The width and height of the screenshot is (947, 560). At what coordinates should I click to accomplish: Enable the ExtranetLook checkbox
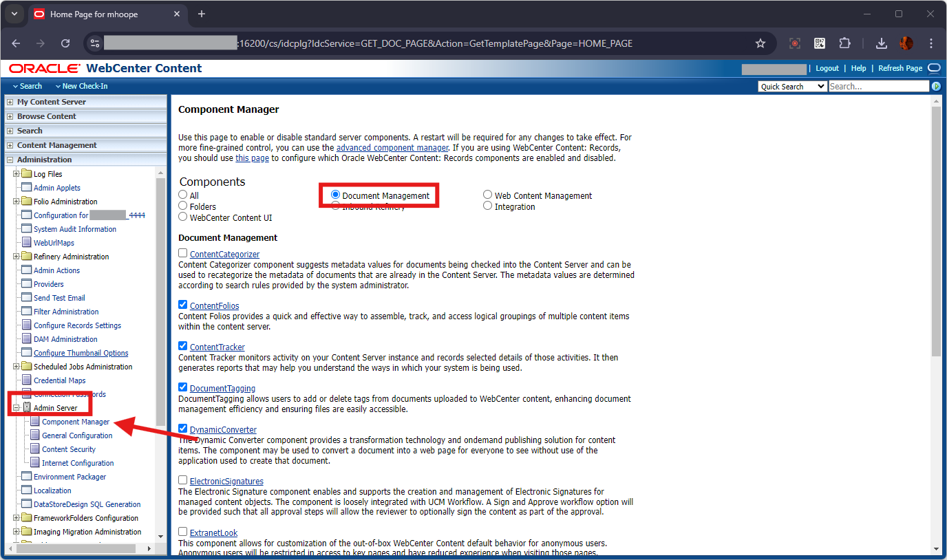tap(182, 532)
